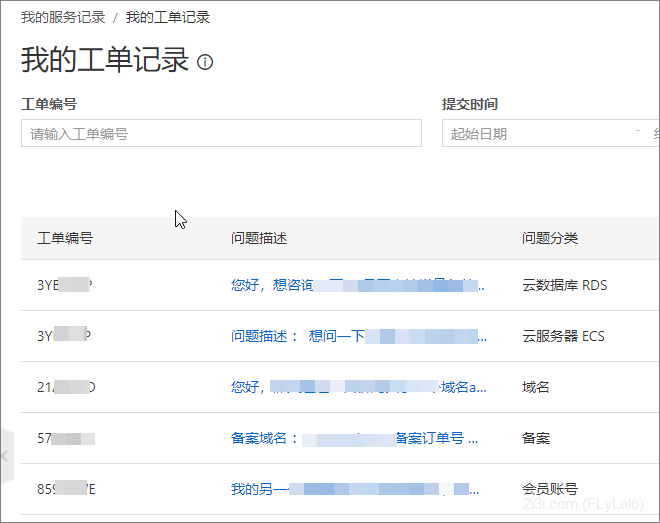
Task: Select category cell 会员账号
Action: 550,489
